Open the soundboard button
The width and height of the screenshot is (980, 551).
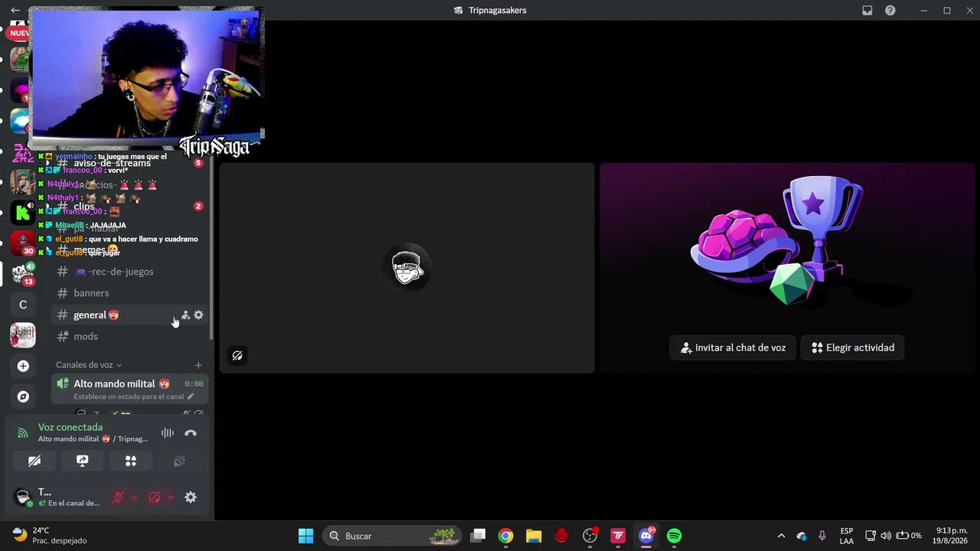coord(179,461)
